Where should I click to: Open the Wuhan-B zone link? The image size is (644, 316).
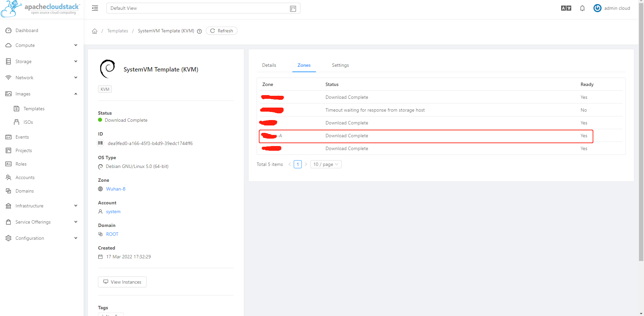pyautogui.click(x=116, y=189)
